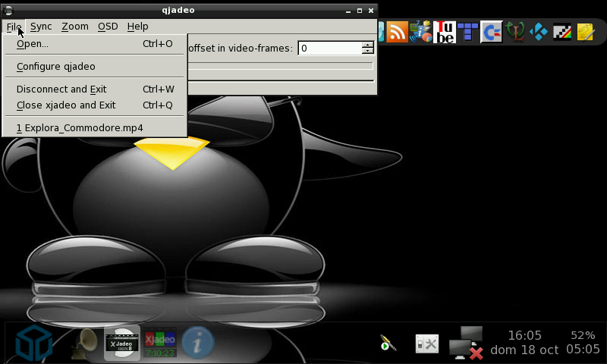Screen dimensions: 607x364
Task: Select Configure qjadeo menu entry
Action: 94,67
